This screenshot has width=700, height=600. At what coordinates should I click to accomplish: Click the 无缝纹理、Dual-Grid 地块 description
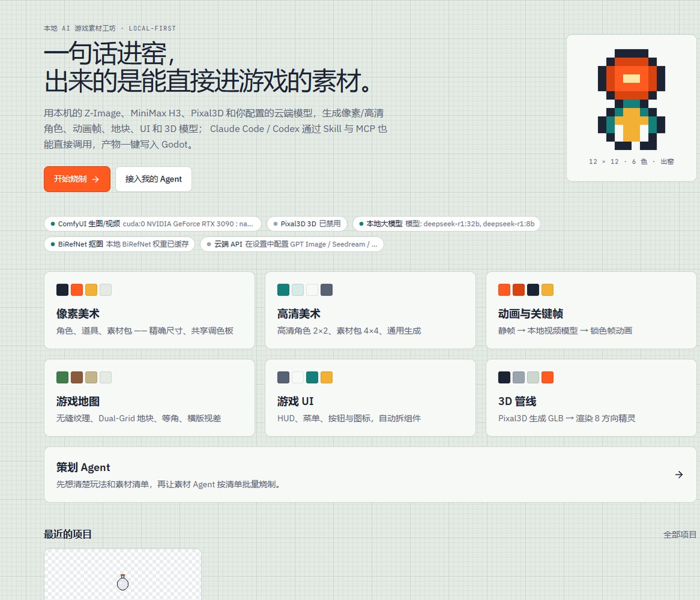tap(138, 418)
